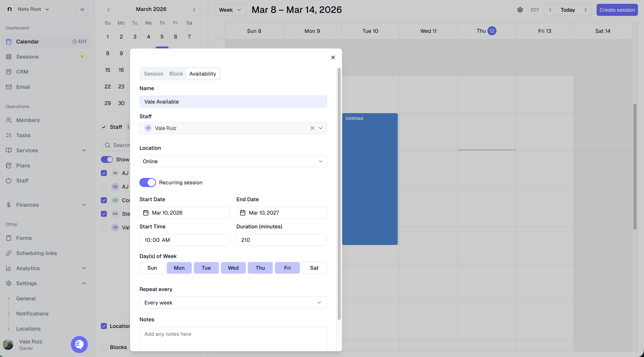Open the Start Date calendar picker
This screenshot has height=357, width=644.
pos(185,212)
